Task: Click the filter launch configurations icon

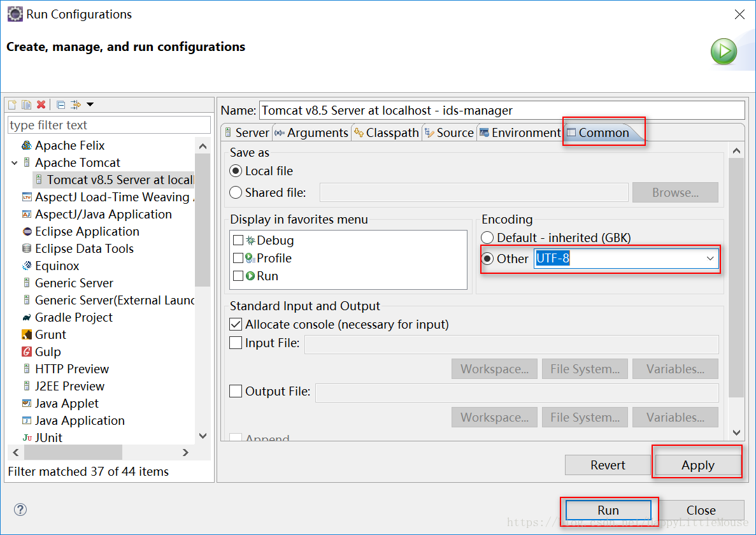Action: pos(76,104)
